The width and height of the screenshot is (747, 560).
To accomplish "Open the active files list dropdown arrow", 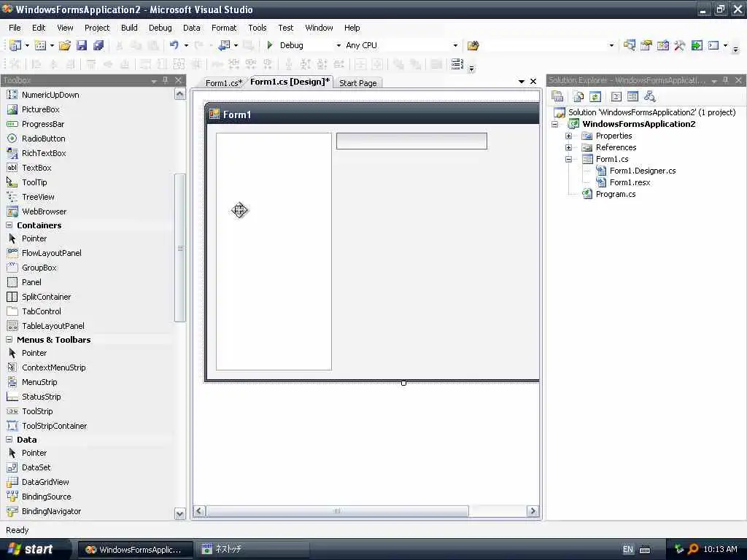I will click(521, 82).
